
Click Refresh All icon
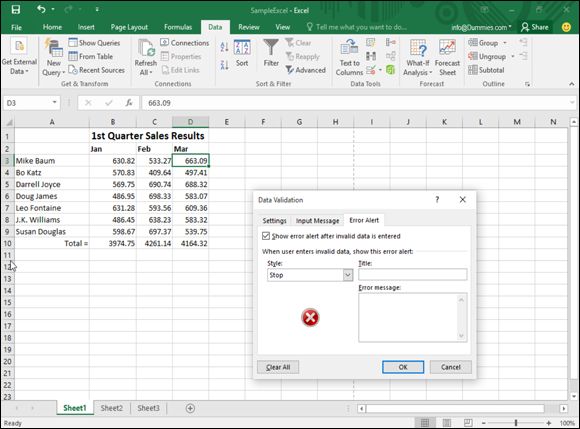coord(146,48)
